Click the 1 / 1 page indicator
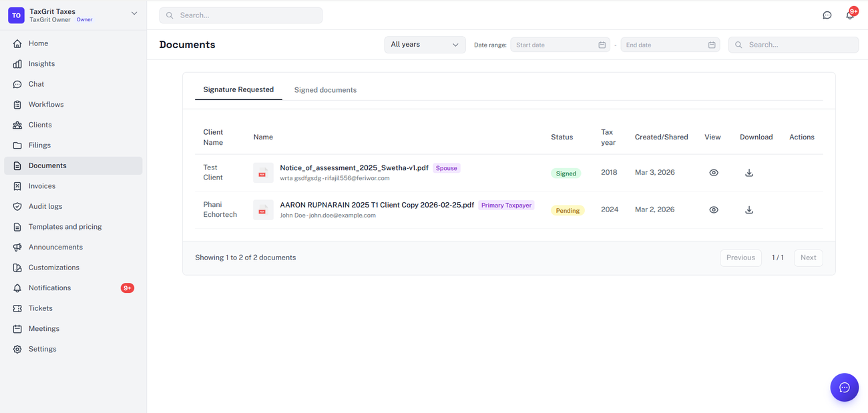Image resolution: width=868 pixels, height=413 pixels. (778, 258)
